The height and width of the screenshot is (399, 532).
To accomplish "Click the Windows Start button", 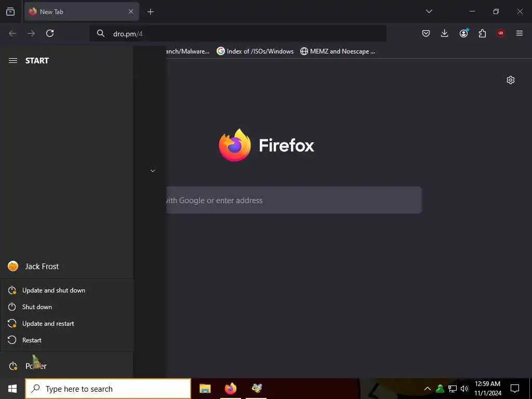I will point(12,389).
